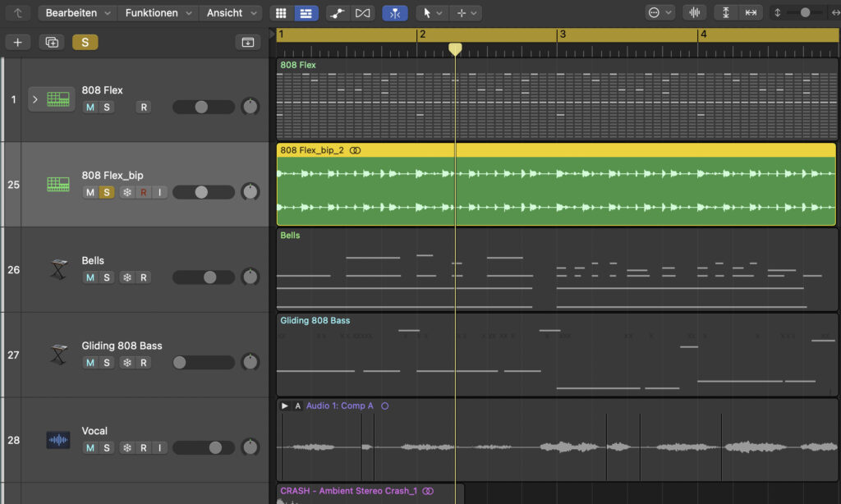Solo the Bells track
841x504 pixels.
[x=107, y=277]
